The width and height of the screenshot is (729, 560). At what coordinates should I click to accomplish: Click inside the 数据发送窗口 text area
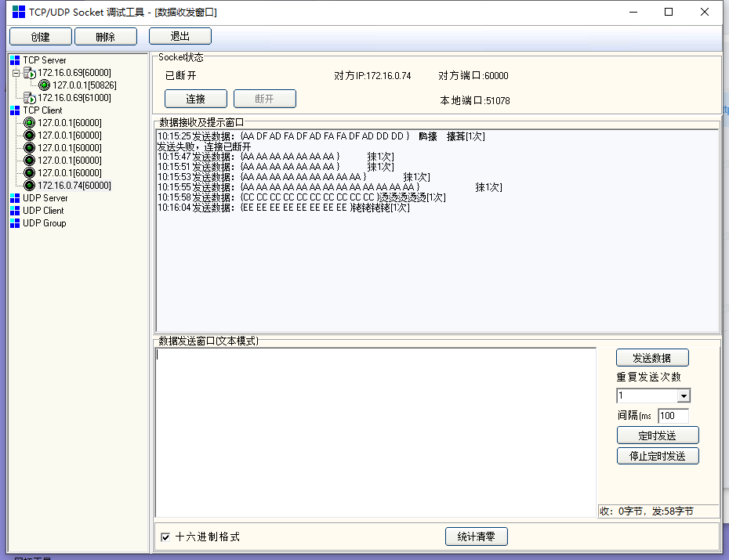tap(376, 431)
